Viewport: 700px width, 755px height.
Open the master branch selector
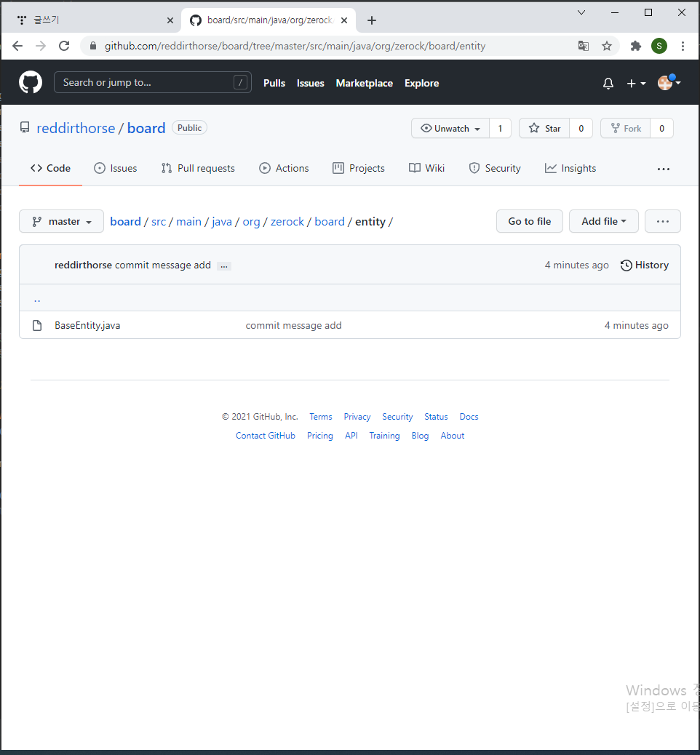pos(62,221)
